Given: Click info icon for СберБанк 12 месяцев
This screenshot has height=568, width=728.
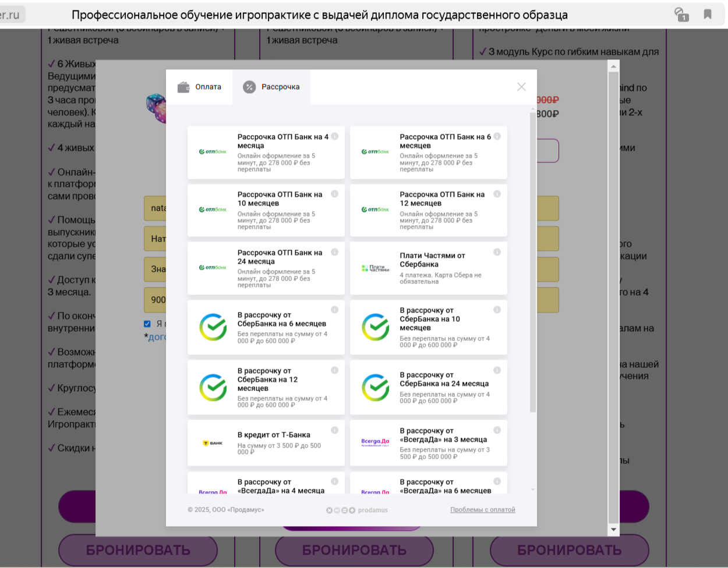Looking at the screenshot, I should 334,370.
